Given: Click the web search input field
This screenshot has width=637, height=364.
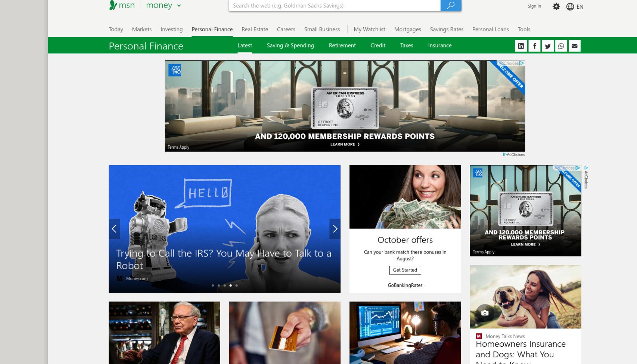Looking at the screenshot, I should 334,6.
